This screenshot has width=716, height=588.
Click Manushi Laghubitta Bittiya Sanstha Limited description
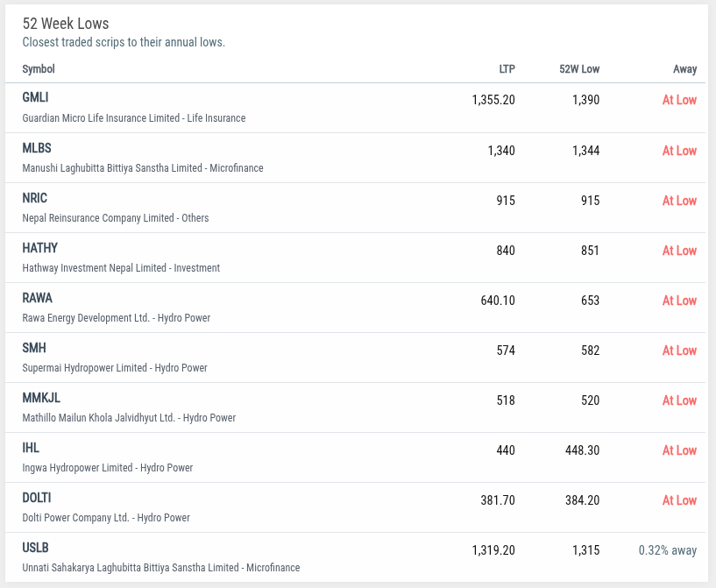pos(143,168)
